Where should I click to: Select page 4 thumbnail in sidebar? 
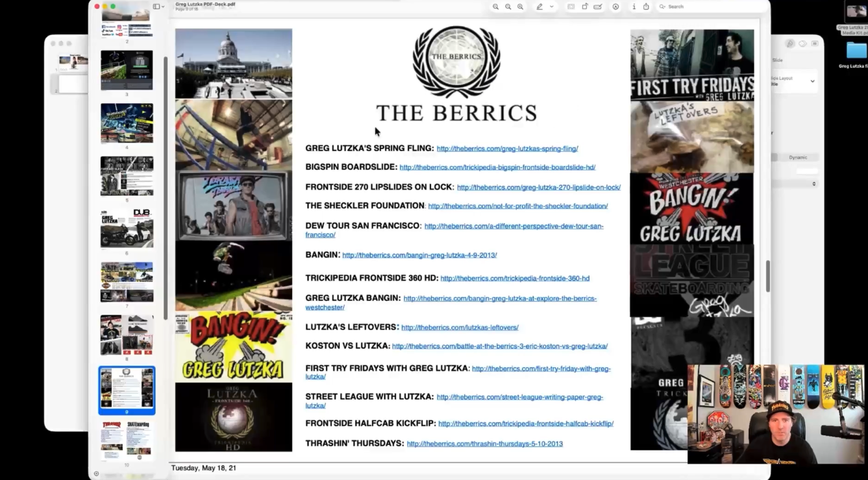click(x=127, y=123)
